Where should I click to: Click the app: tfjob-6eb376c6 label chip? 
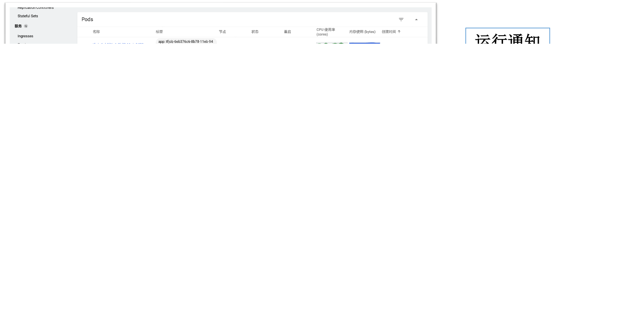pos(186,42)
